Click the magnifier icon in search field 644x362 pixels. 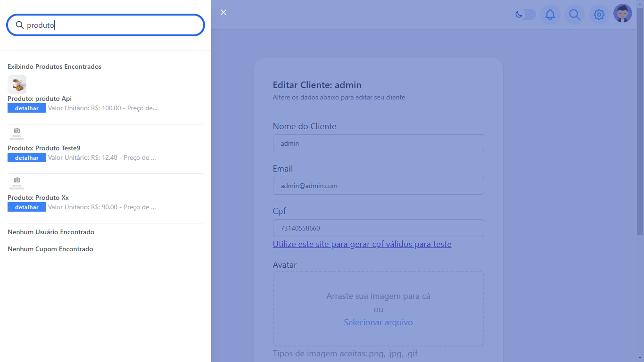pos(20,25)
